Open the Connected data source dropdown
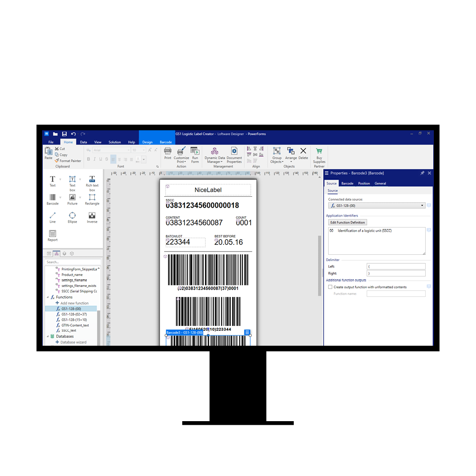This screenshot has width=476, height=476. 422,206
